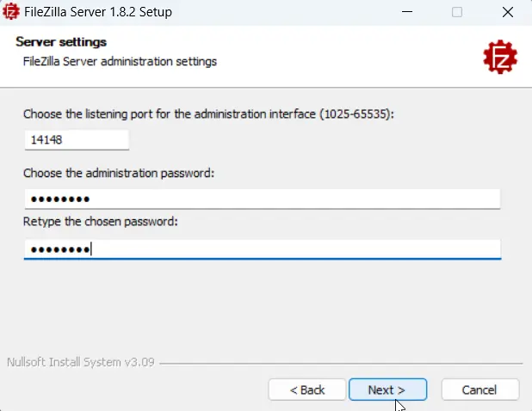Viewport: 532px width, 411px height.
Task: Click the 'FileZilla Server 1.8.2 Setup' title text
Action: 98,12
